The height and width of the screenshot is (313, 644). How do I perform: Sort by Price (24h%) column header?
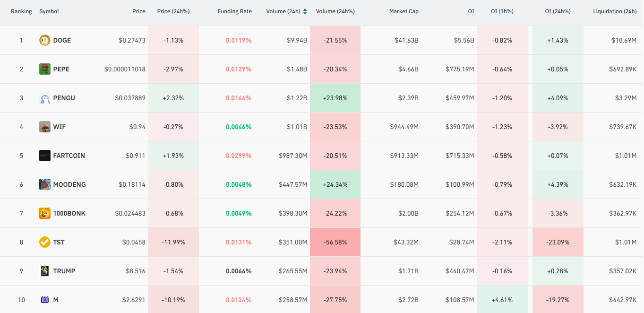(173, 11)
